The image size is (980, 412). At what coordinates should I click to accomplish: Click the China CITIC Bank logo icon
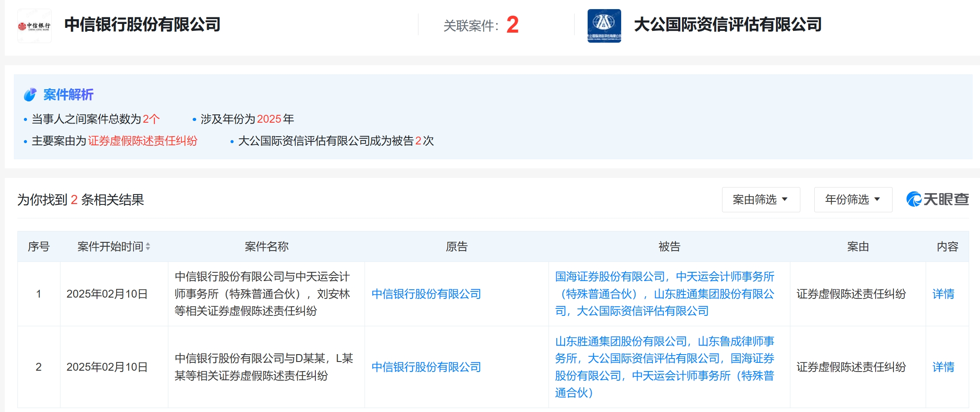pyautogui.click(x=34, y=26)
